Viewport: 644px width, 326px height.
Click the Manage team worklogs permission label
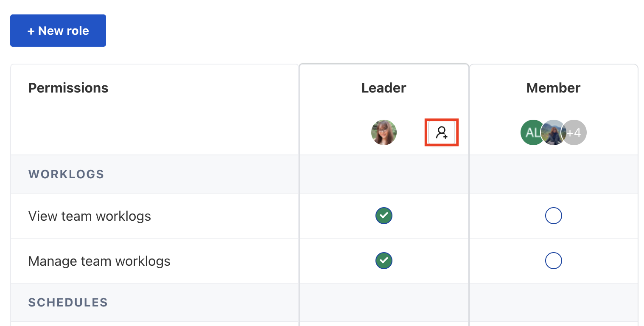99,261
